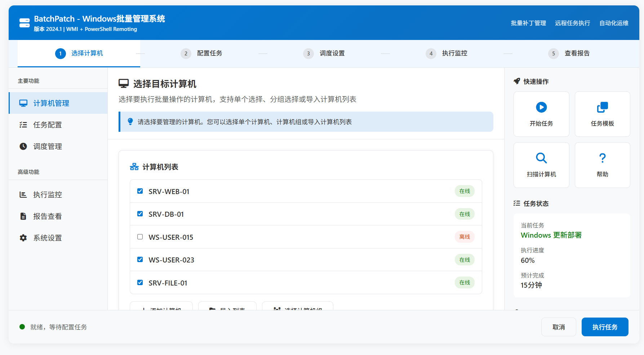Open the 批量补丁管理 header menu
The image size is (644, 355).
click(528, 23)
